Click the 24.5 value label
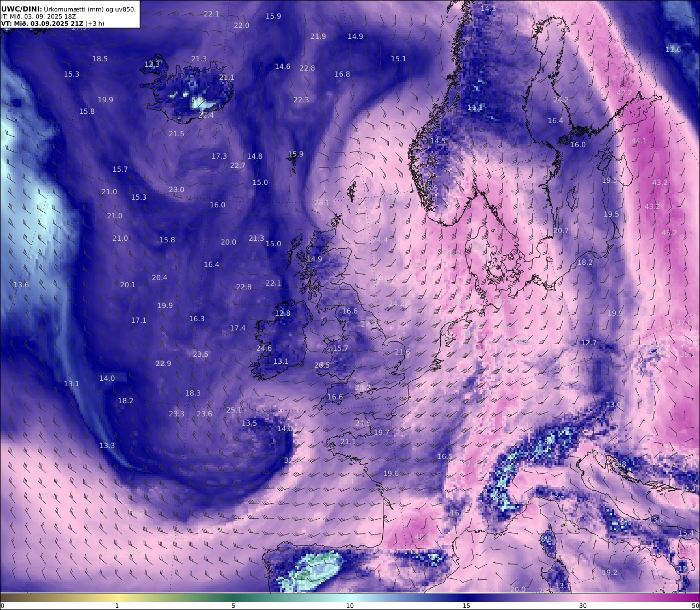 [363, 423]
